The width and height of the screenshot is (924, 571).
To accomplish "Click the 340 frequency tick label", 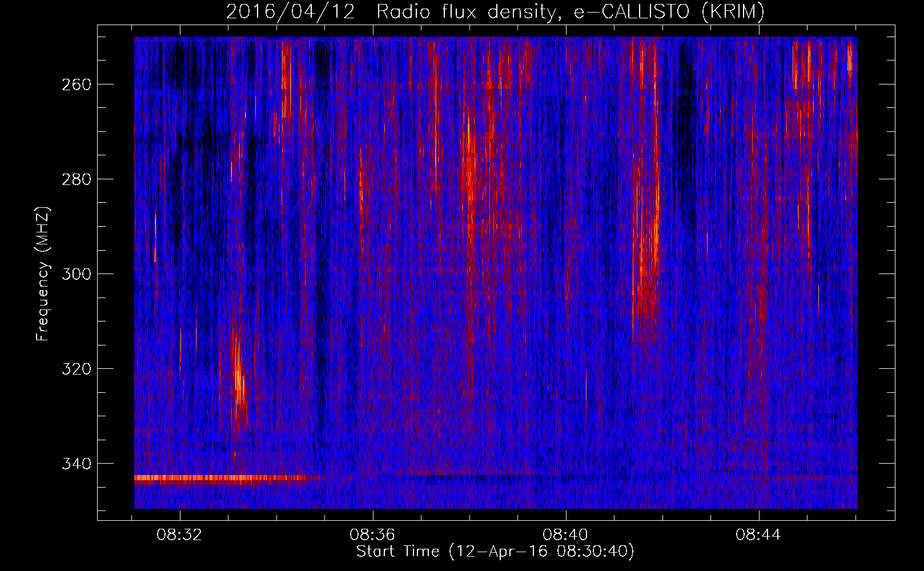I will pyautogui.click(x=76, y=464).
